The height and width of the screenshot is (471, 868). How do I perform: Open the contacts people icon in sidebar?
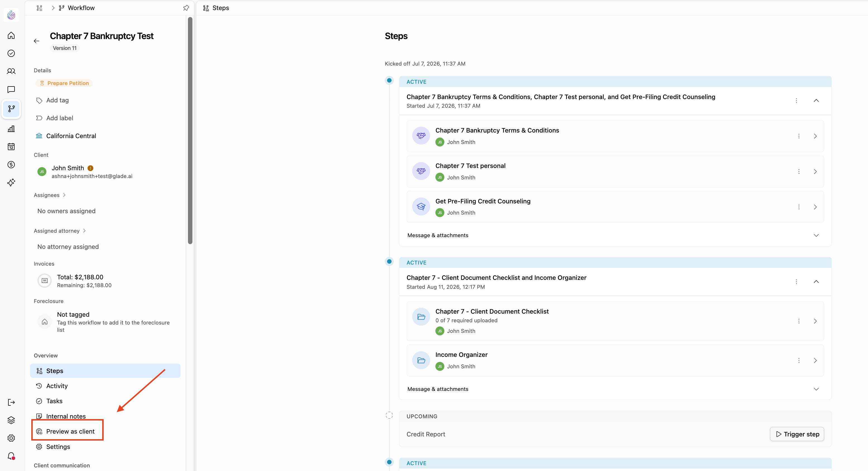click(x=11, y=71)
